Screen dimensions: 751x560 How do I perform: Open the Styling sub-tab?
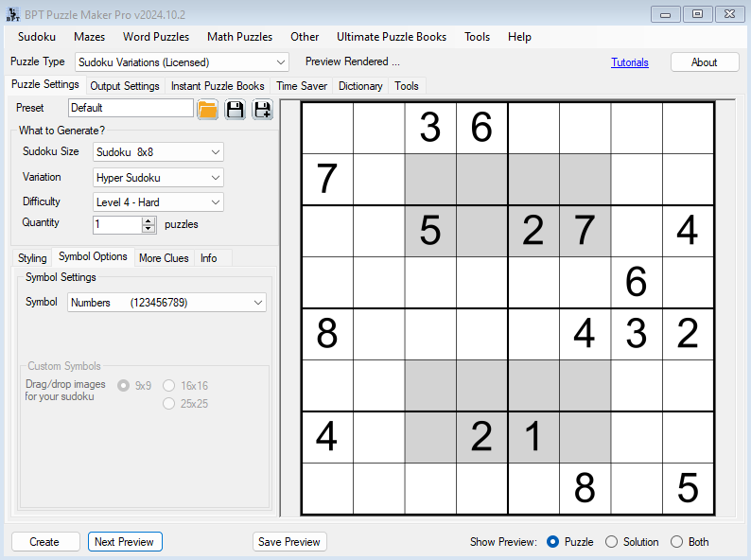pyautogui.click(x=32, y=258)
